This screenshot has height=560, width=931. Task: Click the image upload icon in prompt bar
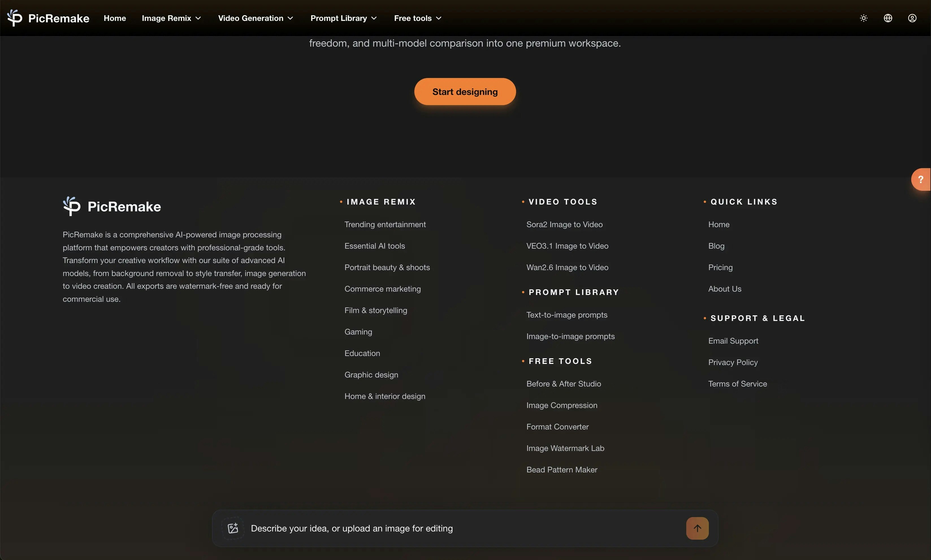point(233,528)
